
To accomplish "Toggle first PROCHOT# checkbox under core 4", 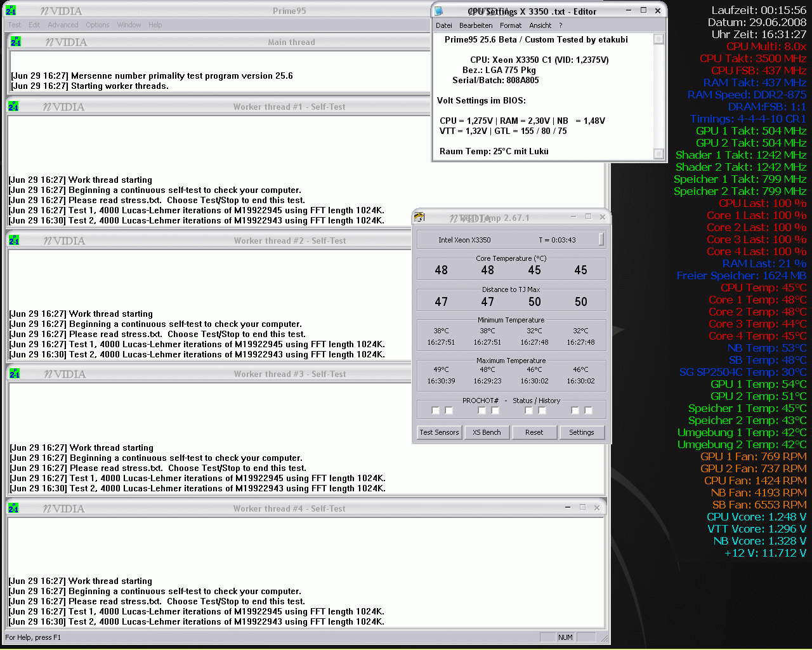I will point(575,410).
